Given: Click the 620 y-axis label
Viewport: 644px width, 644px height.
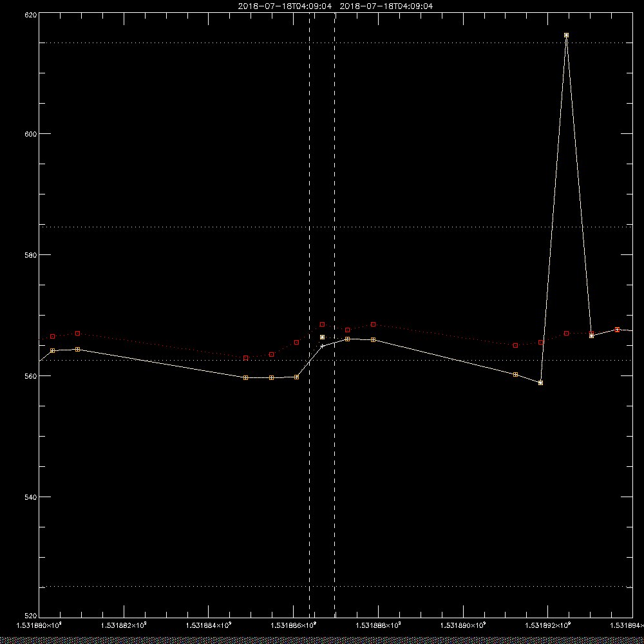Looking at the screenshot, I should pyautogui.click(x=31, y=14).
